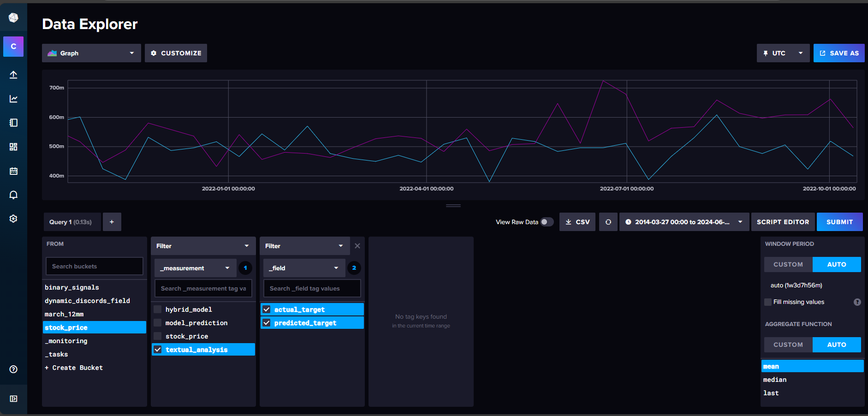Select CUSTOM under Window Period
The height and width of the screenshot is (416, 868).
coord(788,264)
